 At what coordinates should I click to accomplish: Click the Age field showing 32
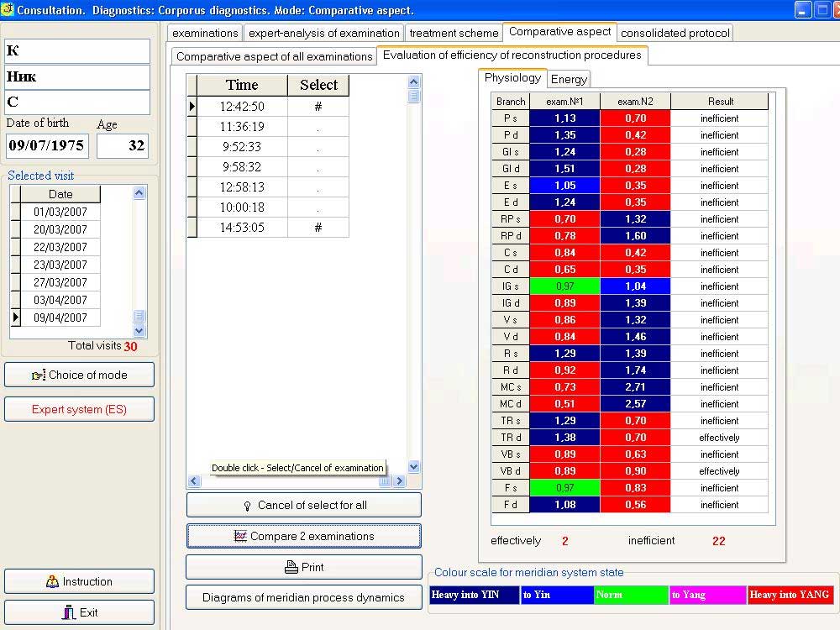click(x=123, y=145)
